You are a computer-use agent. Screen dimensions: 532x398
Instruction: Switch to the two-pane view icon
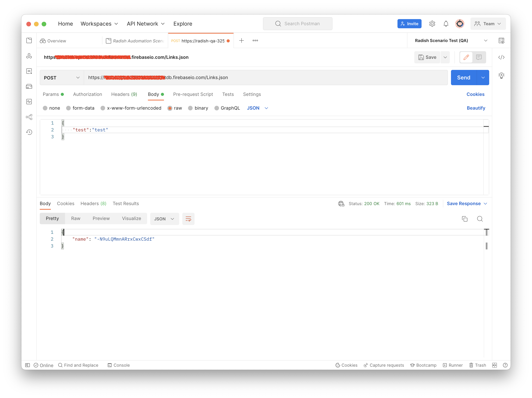click(x=495, y=365)
